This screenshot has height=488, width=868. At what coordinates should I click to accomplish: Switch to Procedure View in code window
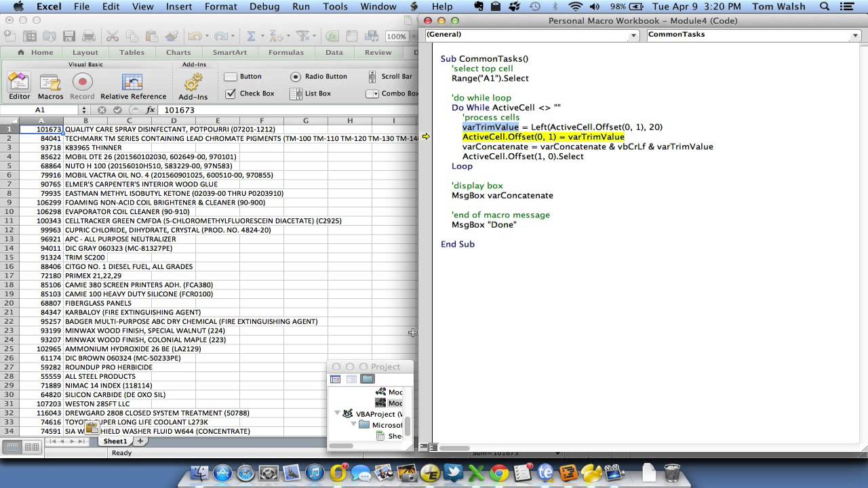click(x=424, y=447)
